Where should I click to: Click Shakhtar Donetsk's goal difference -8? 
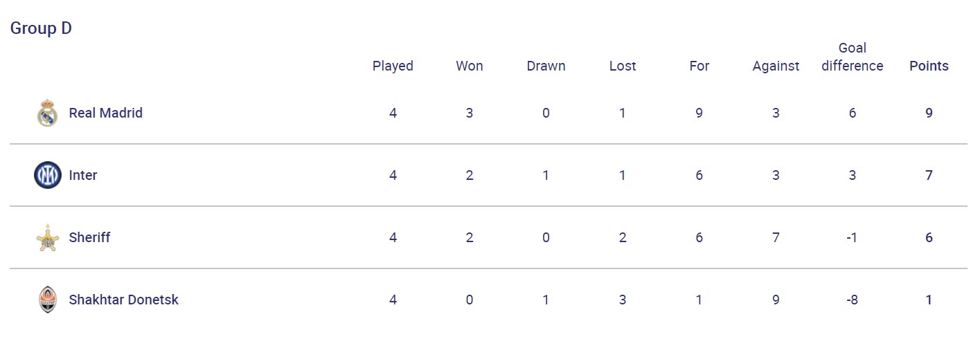click(x=852, y=300)
